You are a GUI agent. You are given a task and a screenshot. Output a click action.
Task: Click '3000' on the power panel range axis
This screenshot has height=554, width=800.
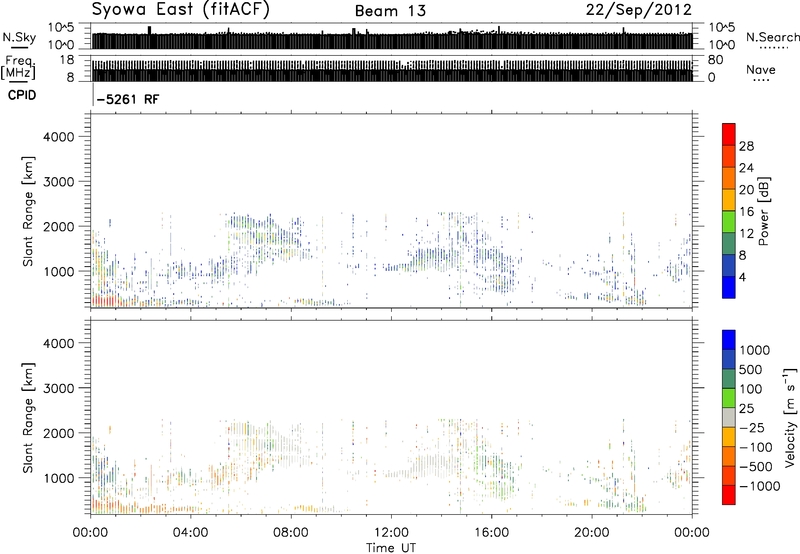click(59, 182)
